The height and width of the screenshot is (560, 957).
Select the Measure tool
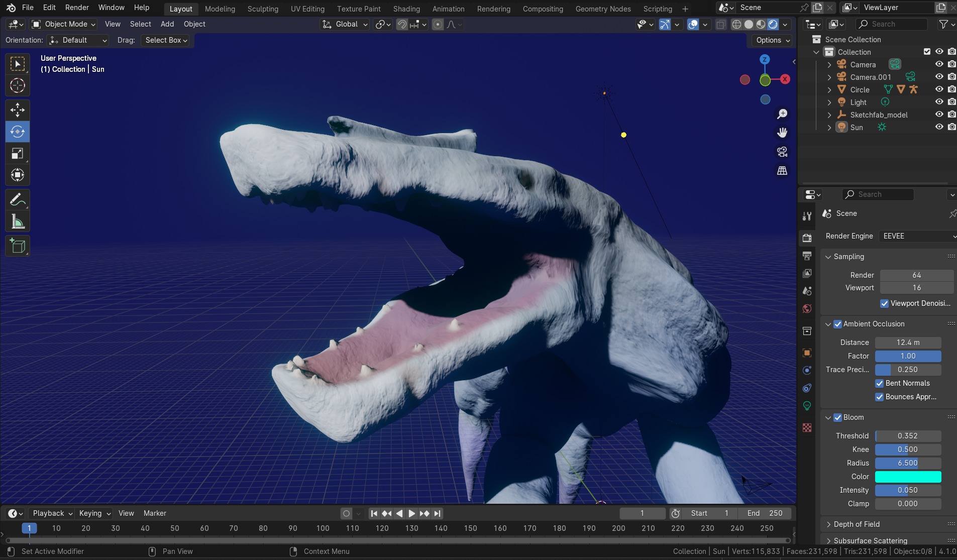[x=18, y=221]
